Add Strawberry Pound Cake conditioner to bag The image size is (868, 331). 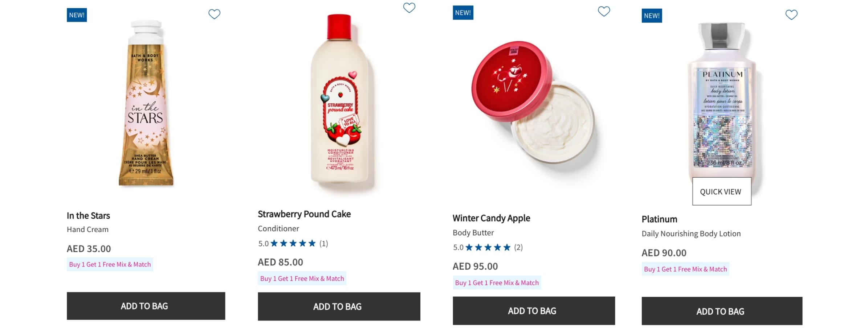339,307
